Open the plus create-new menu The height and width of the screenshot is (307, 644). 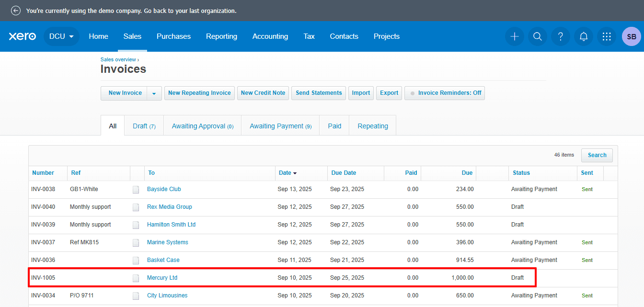click(514, 36)
